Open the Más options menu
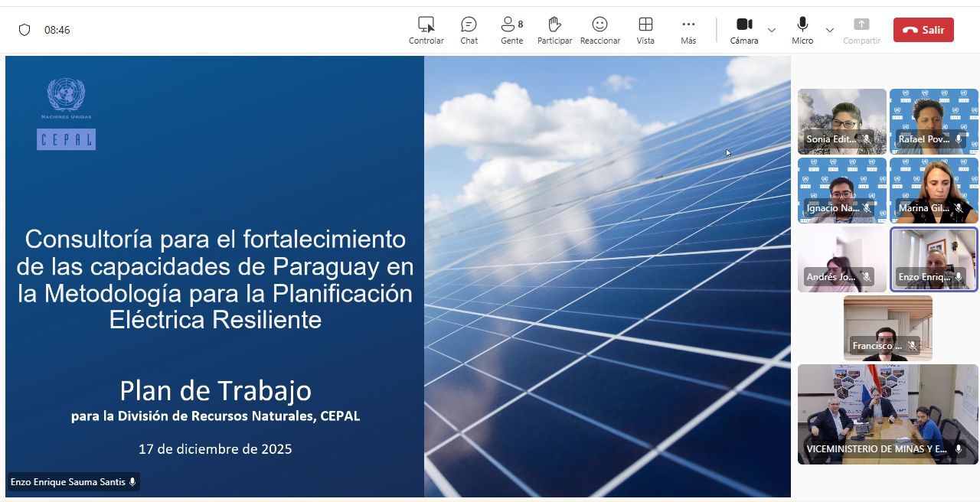Viewport: 980px width, 502px height. pyautogui.click(x=688, y=30)
